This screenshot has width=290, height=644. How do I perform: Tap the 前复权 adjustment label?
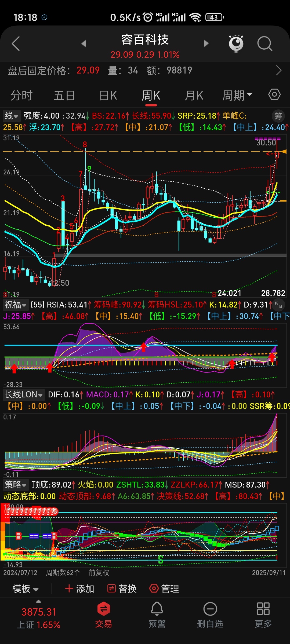tap(99, 573)
